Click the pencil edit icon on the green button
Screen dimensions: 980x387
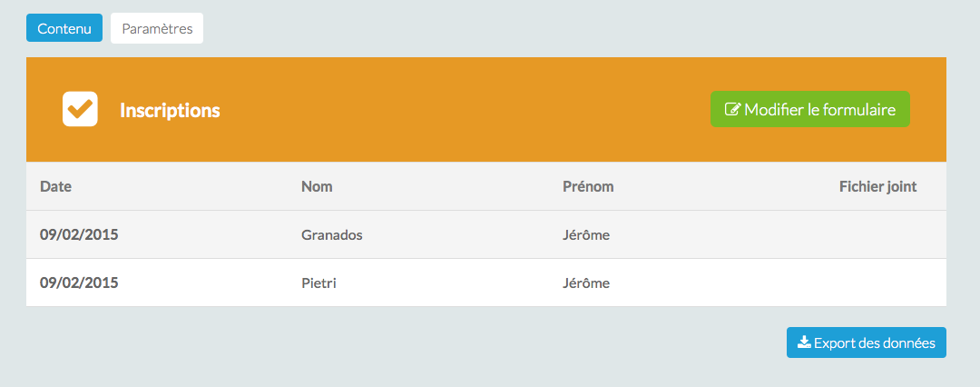point(732,110)
